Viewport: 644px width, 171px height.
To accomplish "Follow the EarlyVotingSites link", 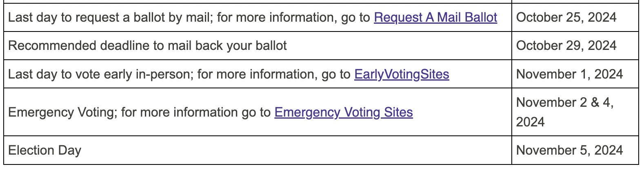I will click(402, 74).
